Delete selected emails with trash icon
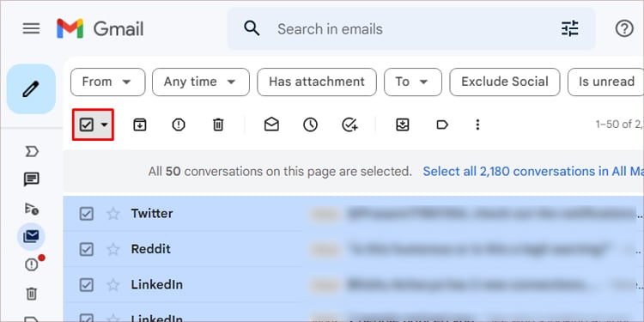 tap(218, 125)
